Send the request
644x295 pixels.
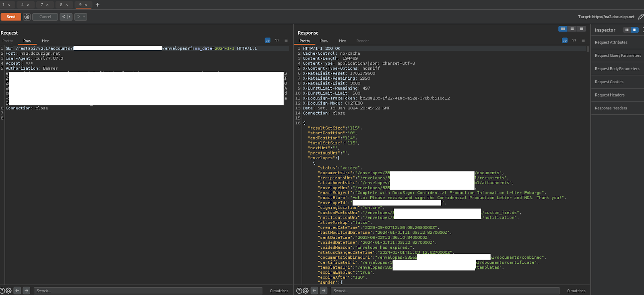11,17
